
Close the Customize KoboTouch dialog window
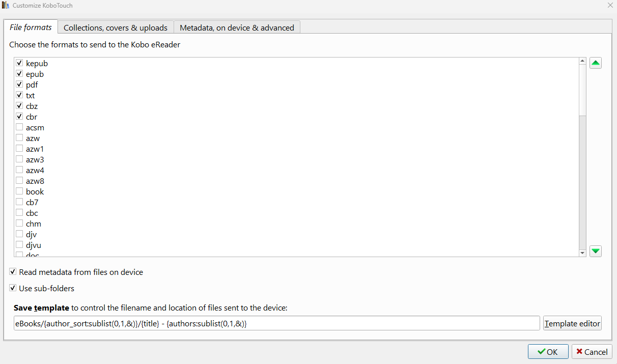tap(610, 5)
